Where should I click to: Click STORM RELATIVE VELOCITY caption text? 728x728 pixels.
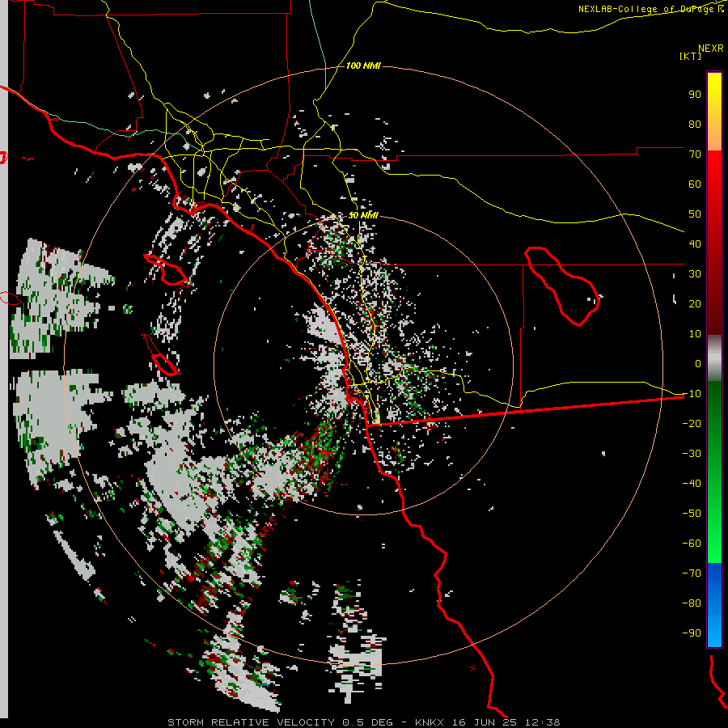251,722
